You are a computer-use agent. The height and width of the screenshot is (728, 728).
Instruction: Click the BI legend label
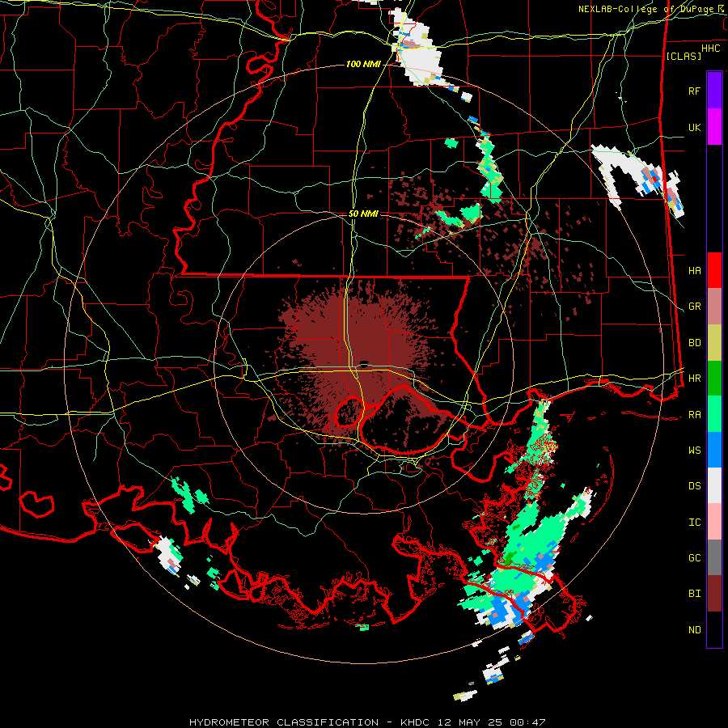point(694,594)
